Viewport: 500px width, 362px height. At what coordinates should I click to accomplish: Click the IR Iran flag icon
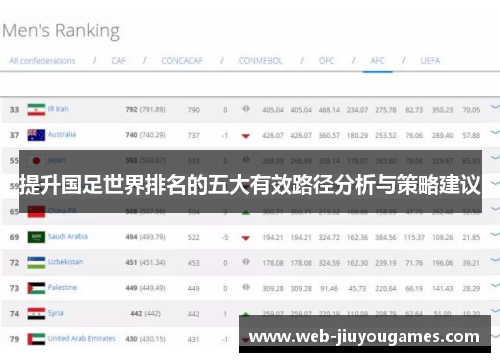[x=36, y=110]
